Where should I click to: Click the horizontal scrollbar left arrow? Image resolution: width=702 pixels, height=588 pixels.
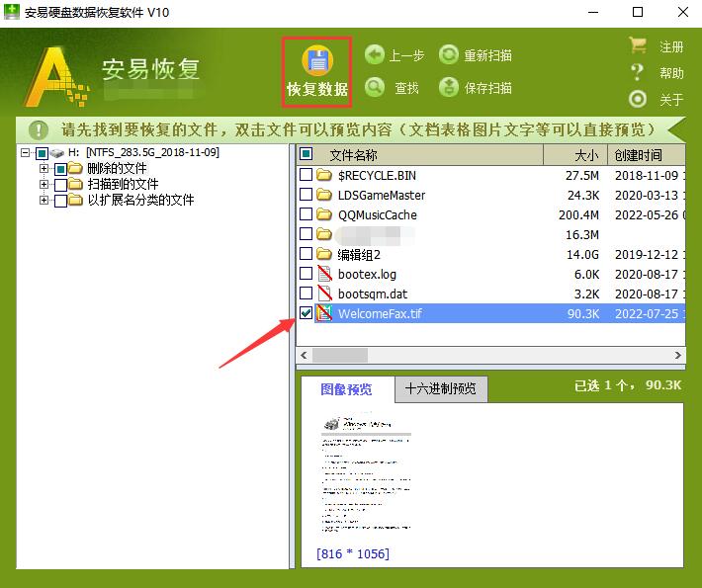tap(304, 356)
